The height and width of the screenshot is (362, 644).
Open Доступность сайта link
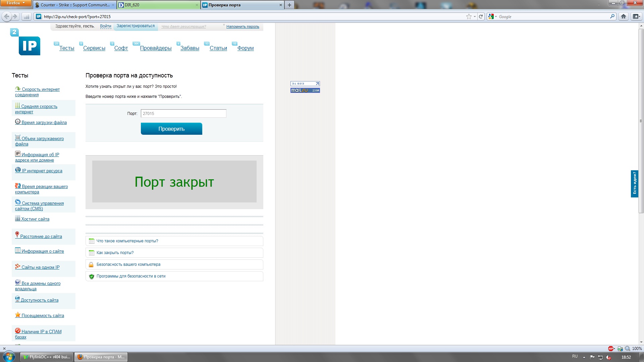(x=37, y=300)
